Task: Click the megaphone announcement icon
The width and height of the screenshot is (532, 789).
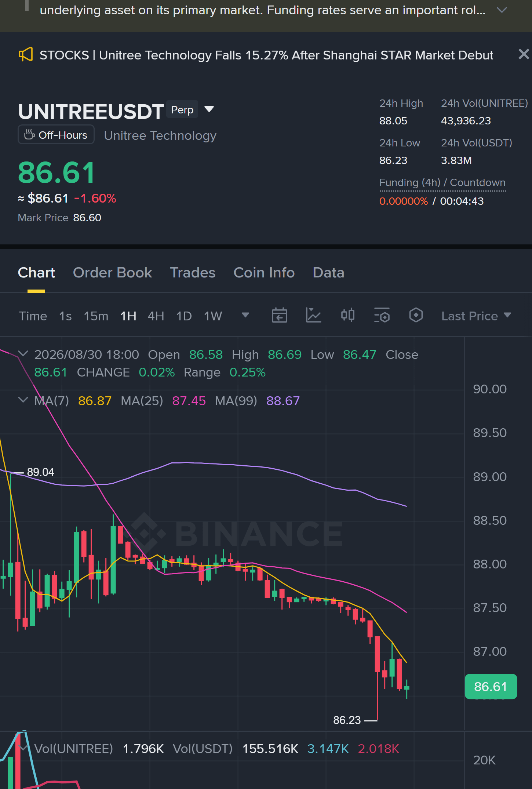Action: [x=26, y=55]
